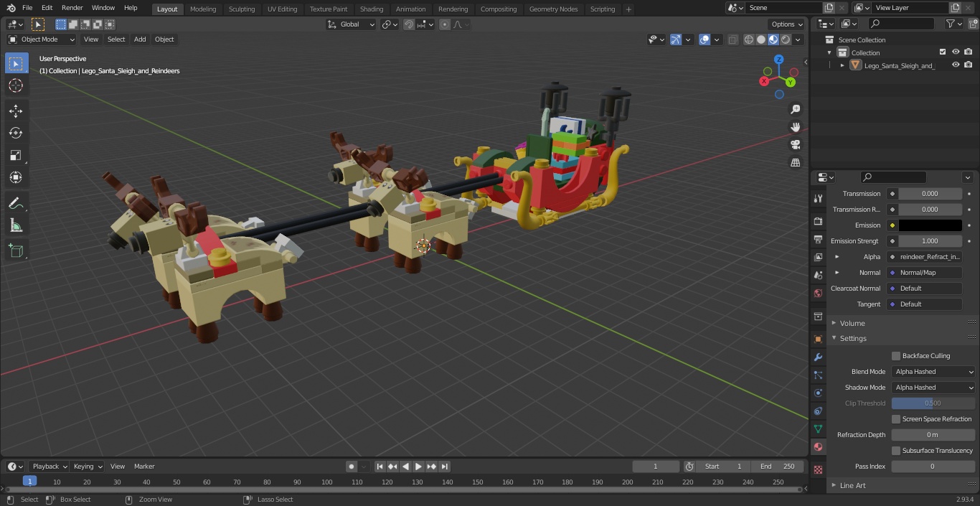Click Emission black color swatch
Image resolution: width=980 pixels, height=506 pixels.
930,225
